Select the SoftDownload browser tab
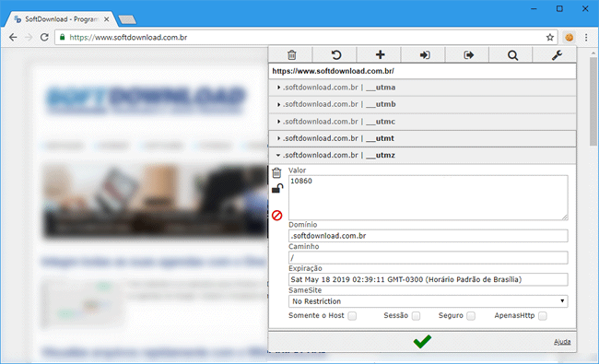The width and height of the screenshot is (599, 364). 61,19
